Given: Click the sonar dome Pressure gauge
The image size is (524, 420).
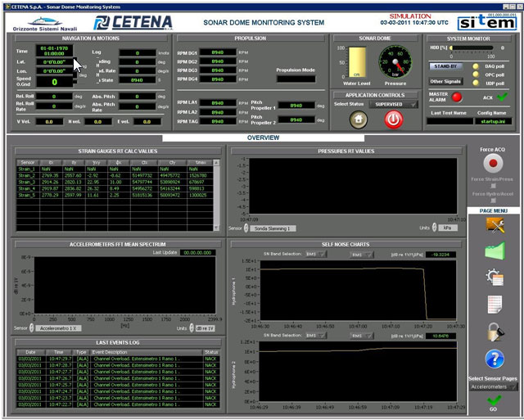Looking at the screenshot, I should tap(395, 62).
